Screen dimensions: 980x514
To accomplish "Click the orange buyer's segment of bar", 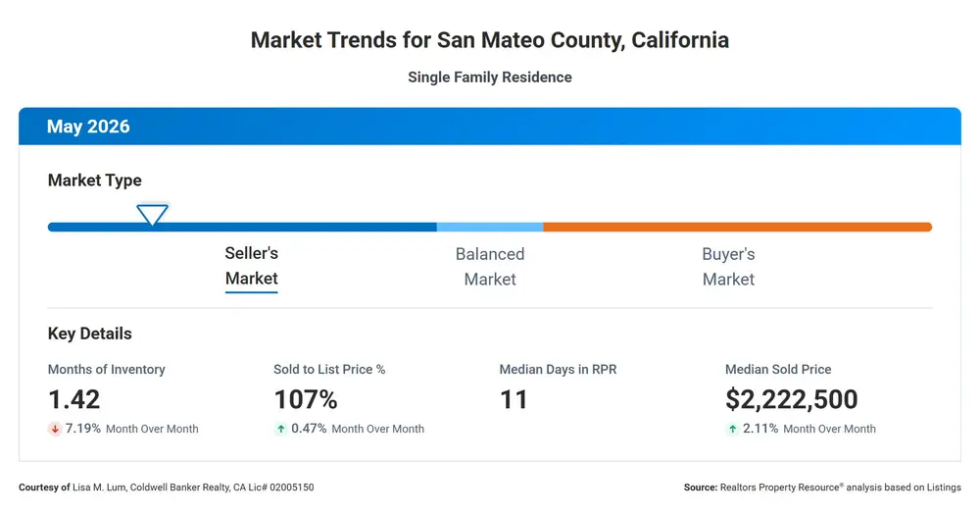I will pos(738,227).
